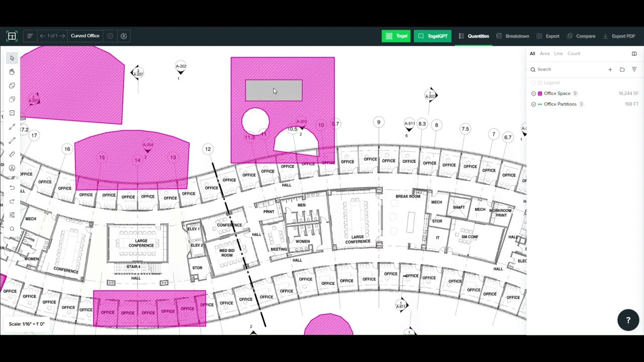Click the magnifier search tool in left toolbar
Viewport: 644px width, 362px height.
12,229
